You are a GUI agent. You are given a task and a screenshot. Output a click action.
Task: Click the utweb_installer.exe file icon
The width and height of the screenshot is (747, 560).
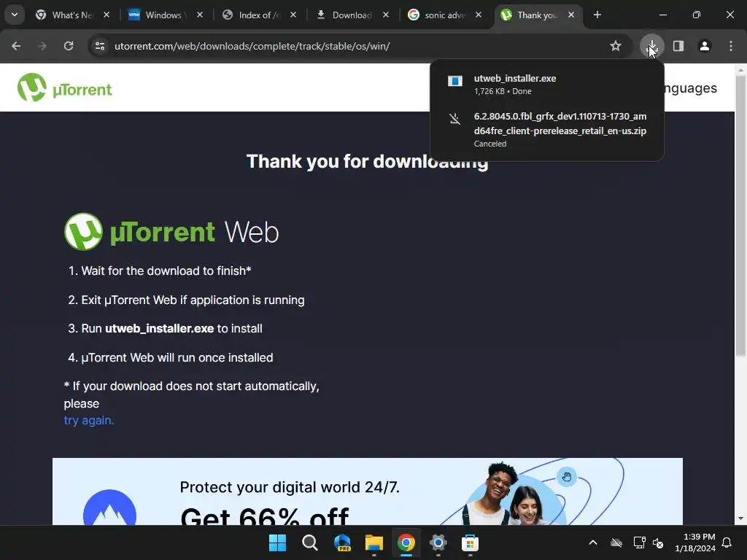coord(455,81)
